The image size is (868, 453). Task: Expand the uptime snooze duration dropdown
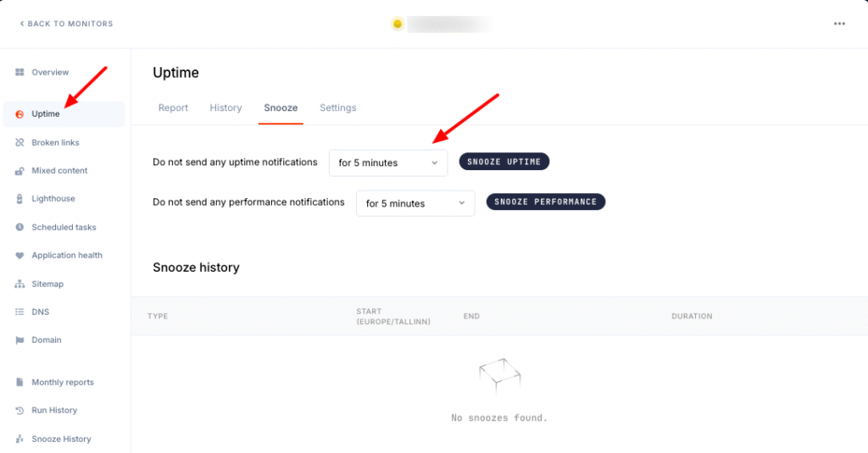coord(387,163)
